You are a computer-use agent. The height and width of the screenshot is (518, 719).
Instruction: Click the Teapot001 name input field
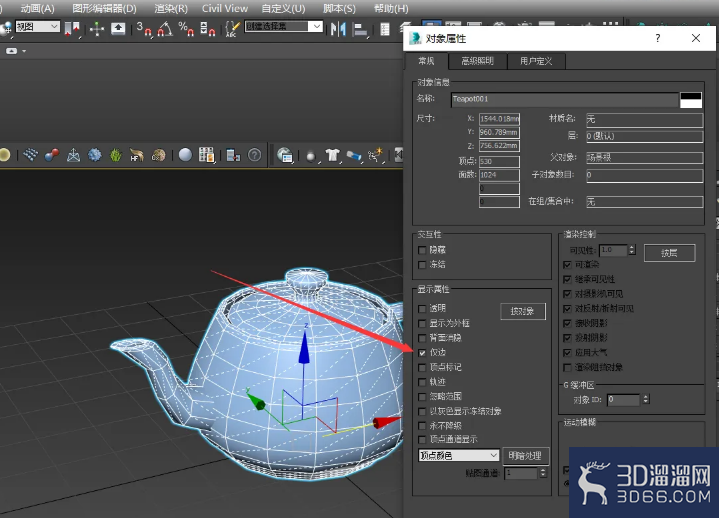tap(564, 99)
